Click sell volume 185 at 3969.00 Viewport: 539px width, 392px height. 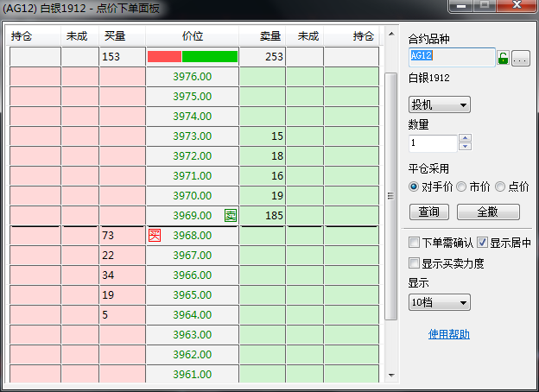pos(274,215)
